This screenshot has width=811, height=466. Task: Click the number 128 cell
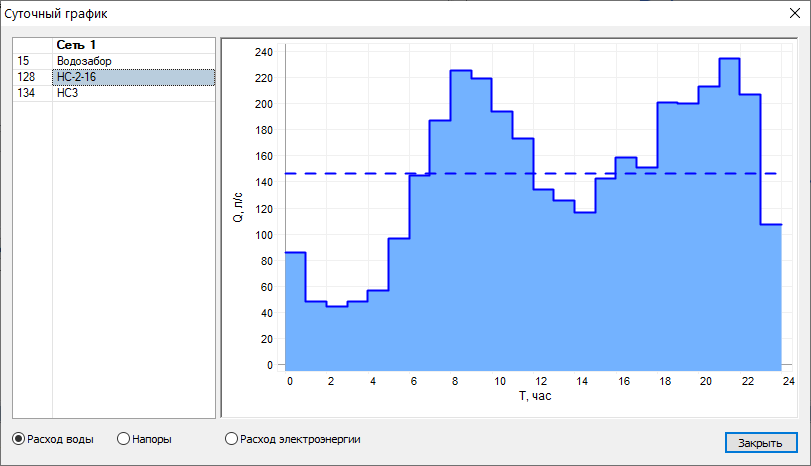pyautogui.click(x=26, y=77)
